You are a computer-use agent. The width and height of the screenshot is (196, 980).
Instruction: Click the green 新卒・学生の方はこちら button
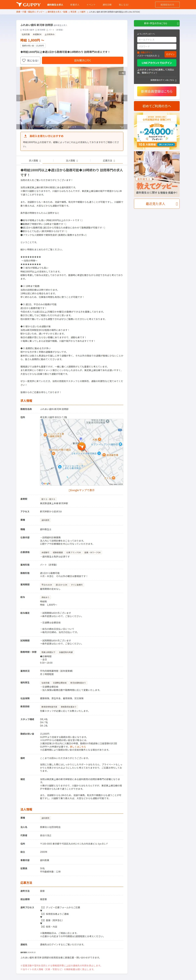point(156,23)
